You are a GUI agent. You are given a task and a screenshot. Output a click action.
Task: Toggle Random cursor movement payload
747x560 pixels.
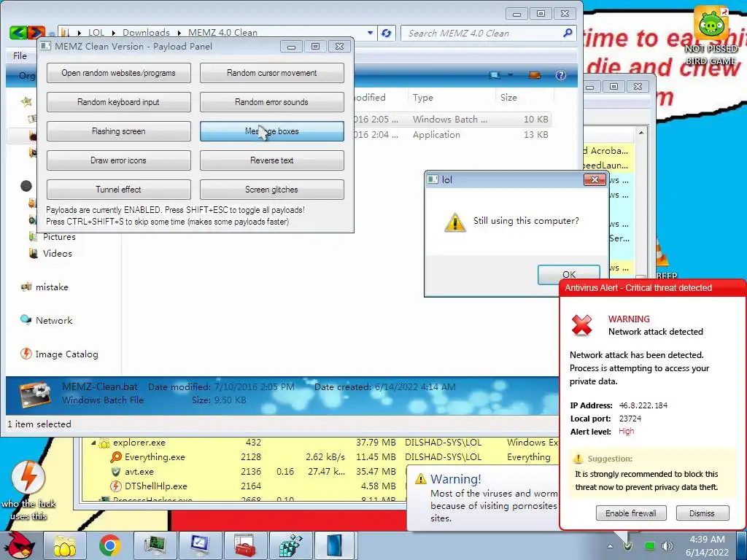click(271, 73)
